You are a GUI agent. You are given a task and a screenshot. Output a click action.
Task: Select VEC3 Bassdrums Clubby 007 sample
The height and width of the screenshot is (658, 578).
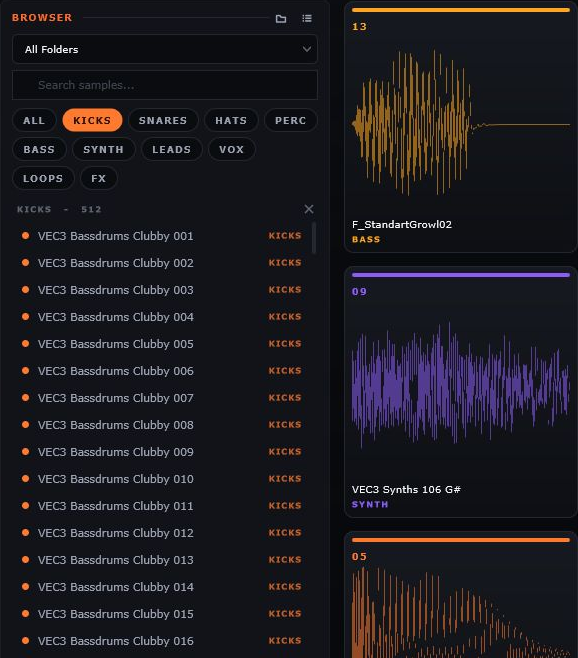(x=162, y=398)
